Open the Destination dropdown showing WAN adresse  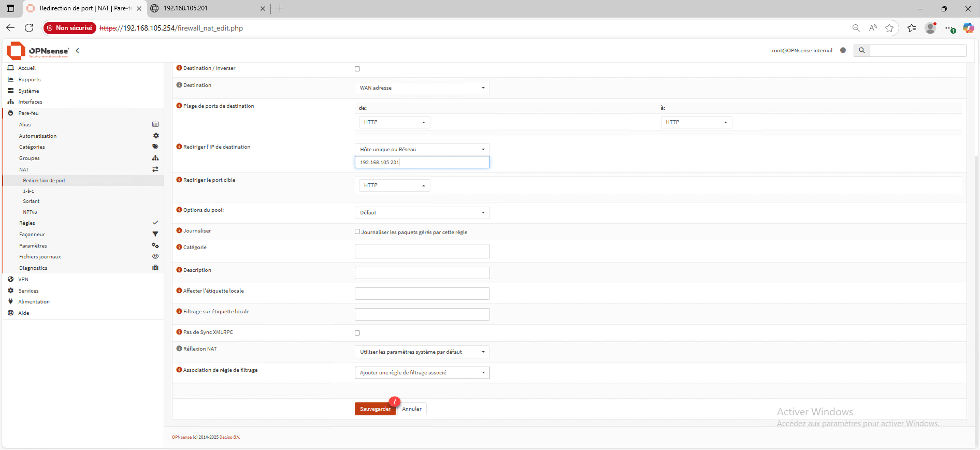tap(422, 88)
